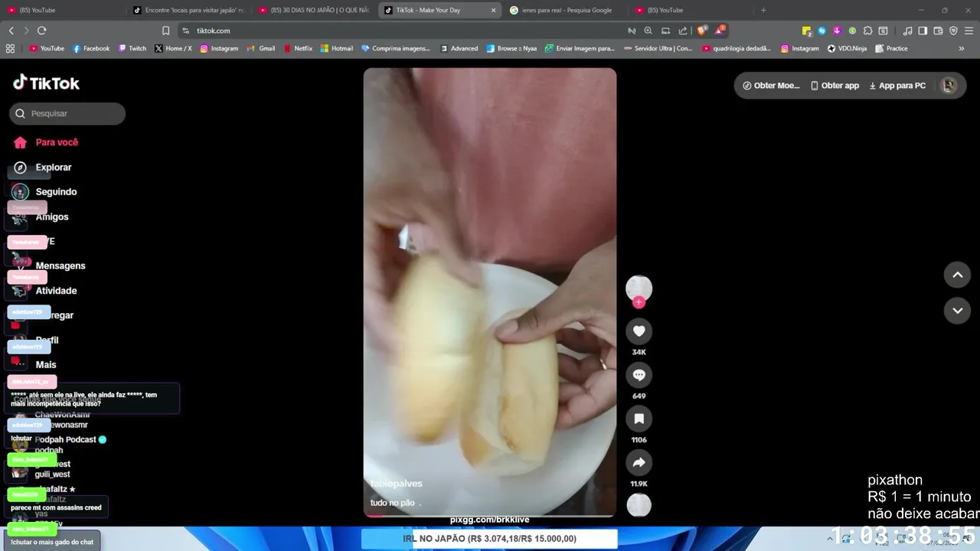Reload the TikTok page
Screen dimensions: 980x551
point(41,31)
